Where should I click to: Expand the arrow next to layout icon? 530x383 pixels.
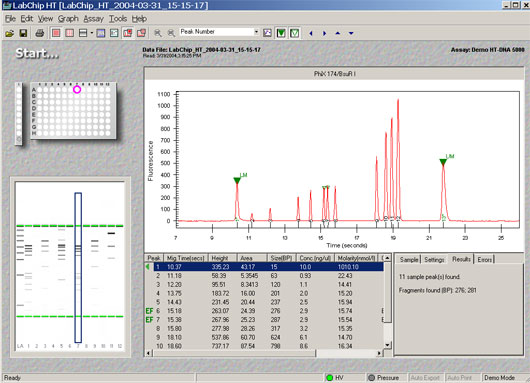point(92,33)
